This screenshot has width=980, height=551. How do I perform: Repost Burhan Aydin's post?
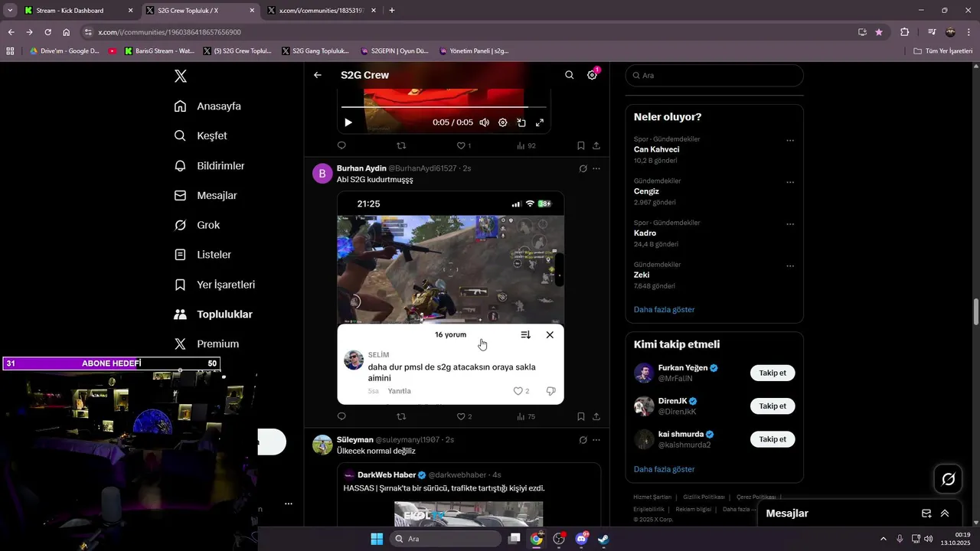(401, 416)
